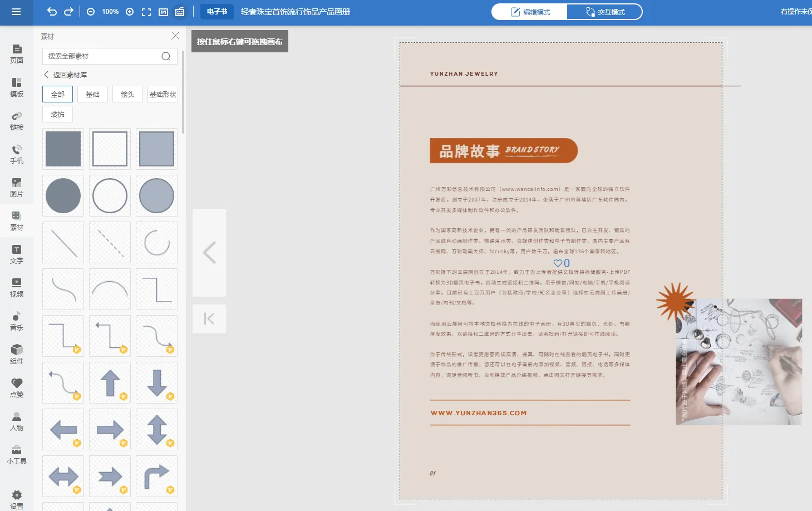Undo the last action

(x=52, y=12)
